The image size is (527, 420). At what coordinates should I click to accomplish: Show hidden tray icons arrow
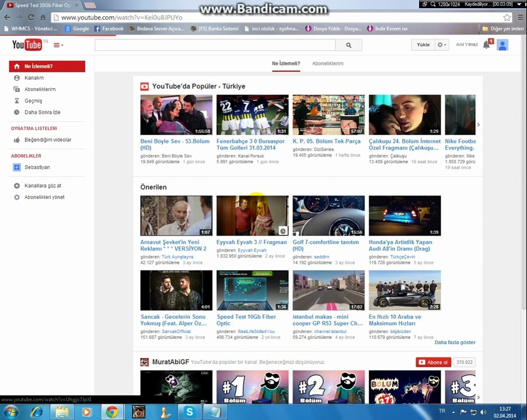point(453,412)
